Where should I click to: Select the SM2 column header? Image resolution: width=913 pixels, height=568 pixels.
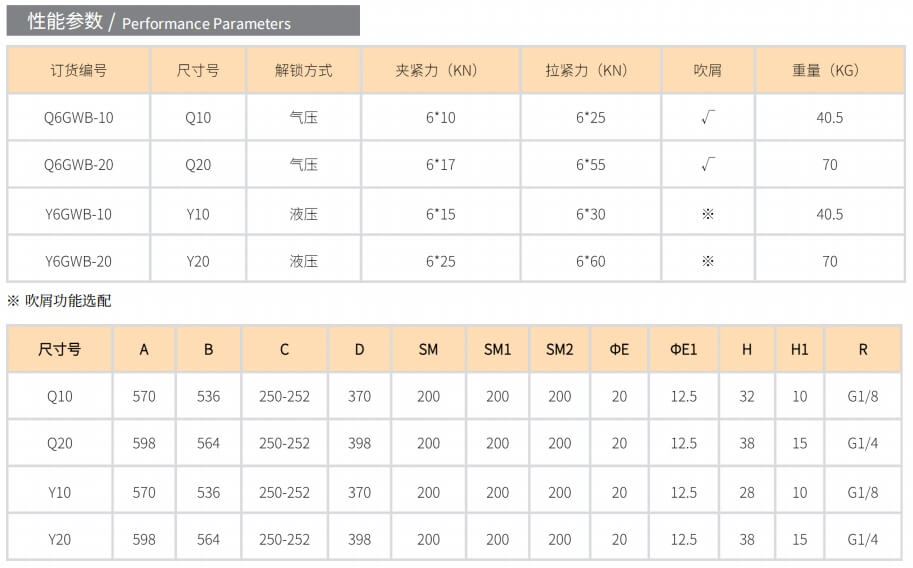560,350
